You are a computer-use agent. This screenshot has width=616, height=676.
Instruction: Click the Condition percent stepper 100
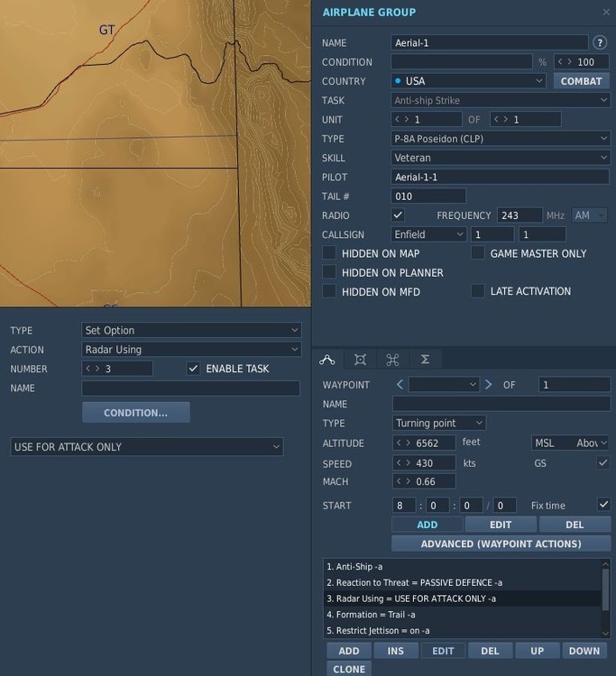582,61
